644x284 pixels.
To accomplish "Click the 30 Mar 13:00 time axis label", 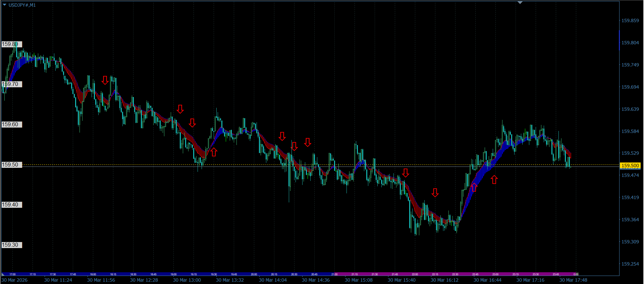I will point(187,280).
